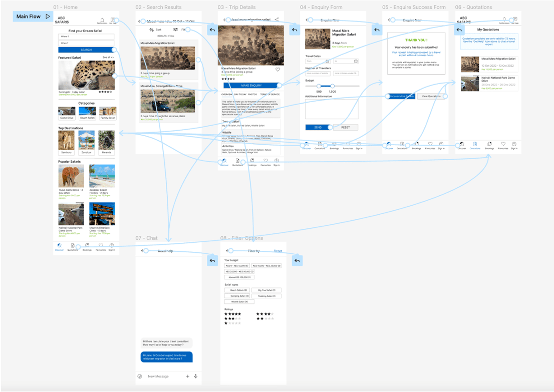Screen dimensions: 554x392
Task: Toggle the Big Five Safari filter option
Action: pos(266,290)
